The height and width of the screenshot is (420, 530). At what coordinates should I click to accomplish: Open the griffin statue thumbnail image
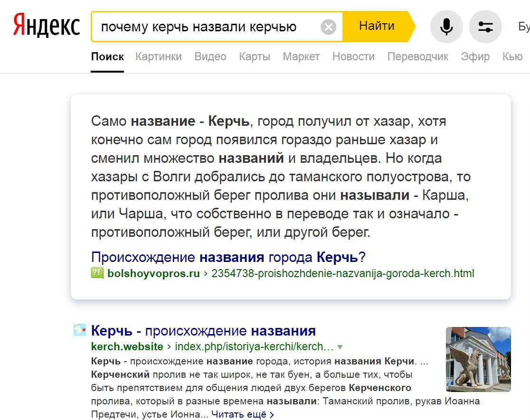pyautogui.click(x=478, y=359)
